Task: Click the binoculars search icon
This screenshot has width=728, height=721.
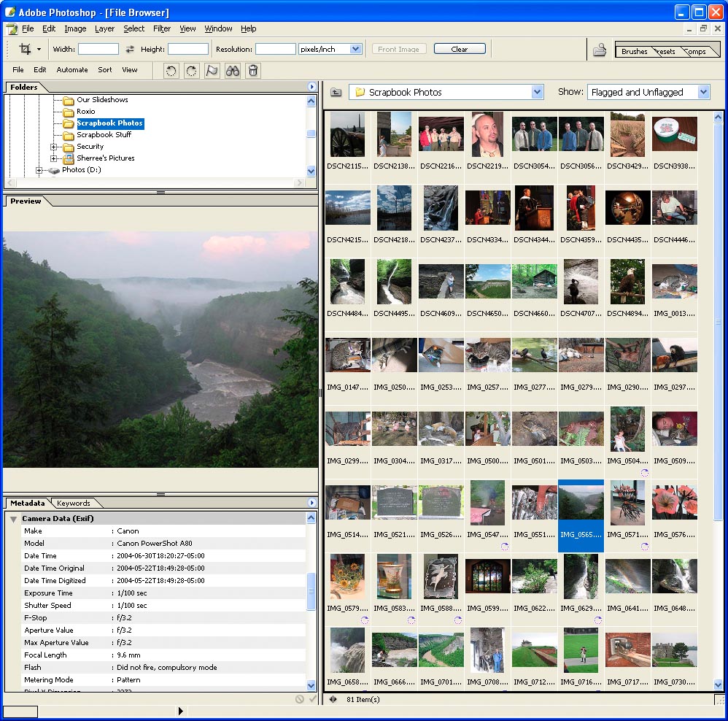Action: [x=232, y=70]
